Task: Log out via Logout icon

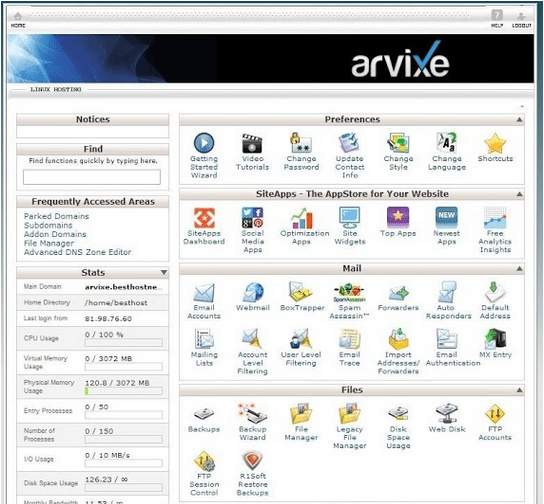Action: pos(521,19)
